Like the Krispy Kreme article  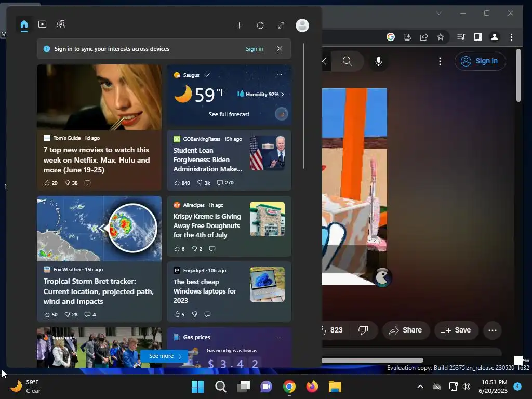click(x=179, y=249)
